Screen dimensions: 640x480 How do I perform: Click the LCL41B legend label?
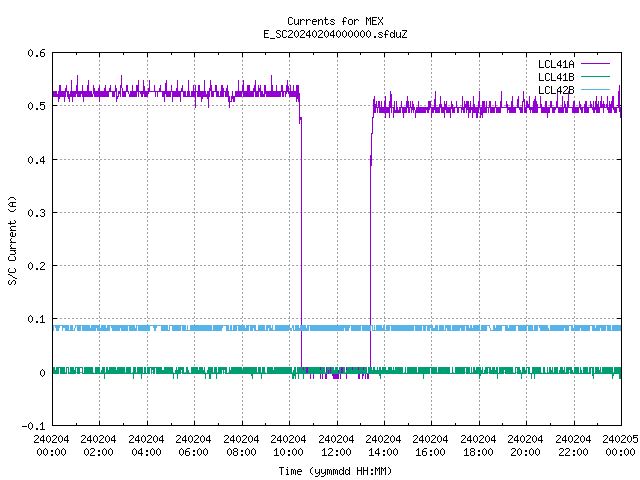556,77
